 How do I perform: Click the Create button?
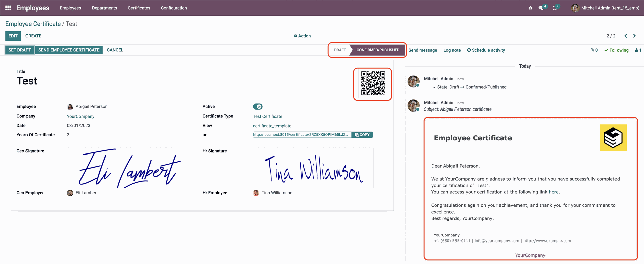(33, 36)
